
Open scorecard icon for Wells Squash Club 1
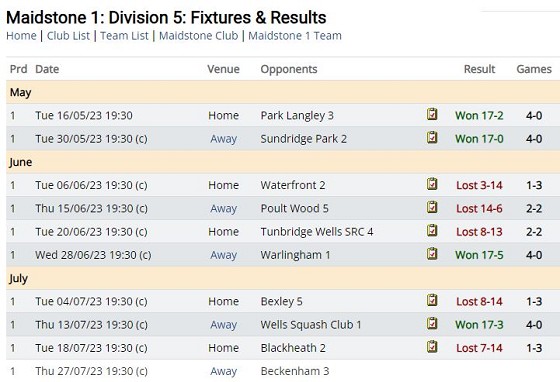[432, 323]
